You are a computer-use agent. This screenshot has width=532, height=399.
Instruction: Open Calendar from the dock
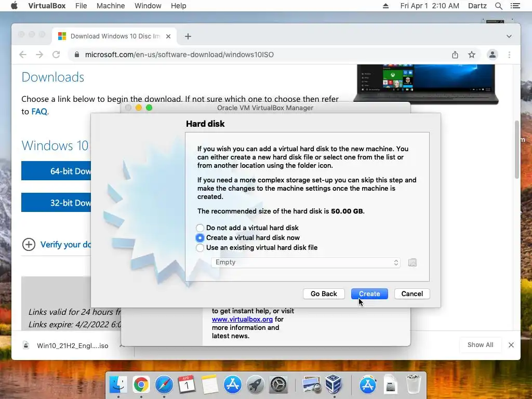tap(187, 385)
